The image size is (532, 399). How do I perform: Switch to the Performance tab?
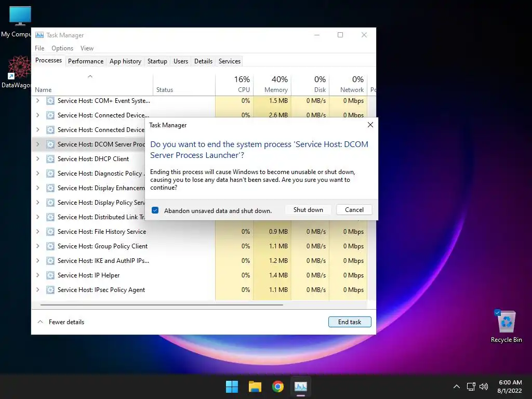pyautogui.click(x=86, y=61)
